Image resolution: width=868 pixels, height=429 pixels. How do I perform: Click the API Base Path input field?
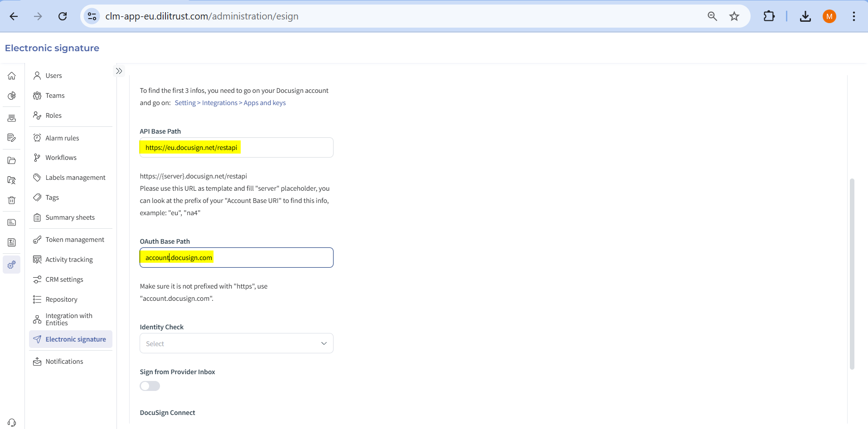tap(237, 148)
